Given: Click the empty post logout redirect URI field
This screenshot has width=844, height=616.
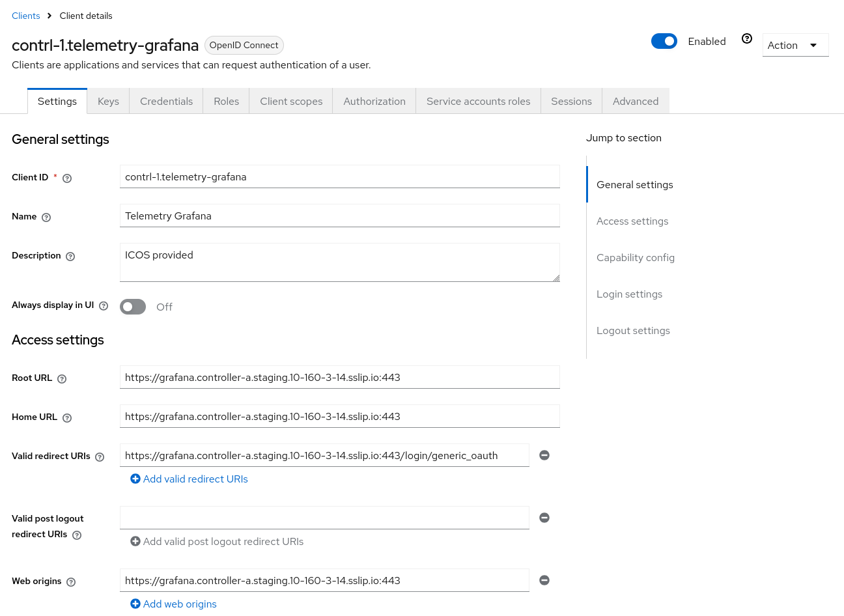Looking at the screenshot, I should click(x=324, y=518).
